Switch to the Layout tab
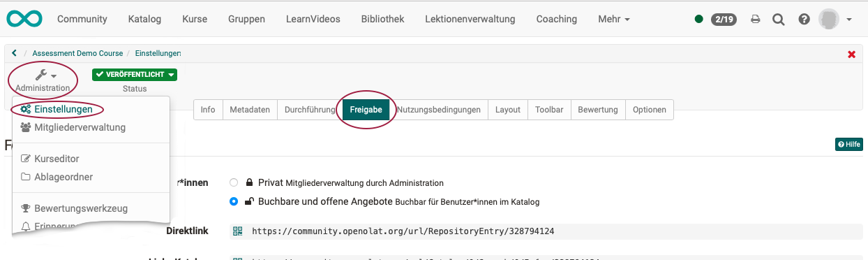Viewport: 868px width, 260px height. click(x=508, y=110)
